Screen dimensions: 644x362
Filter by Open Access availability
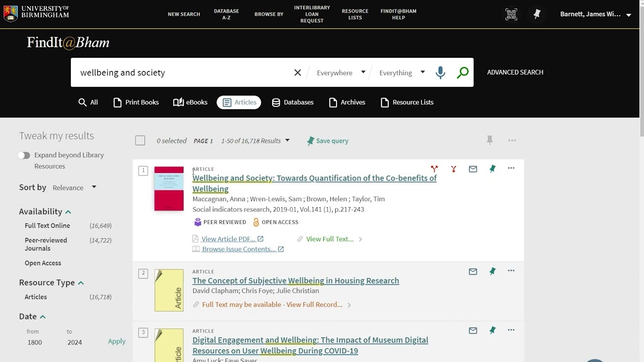point(43,263)
